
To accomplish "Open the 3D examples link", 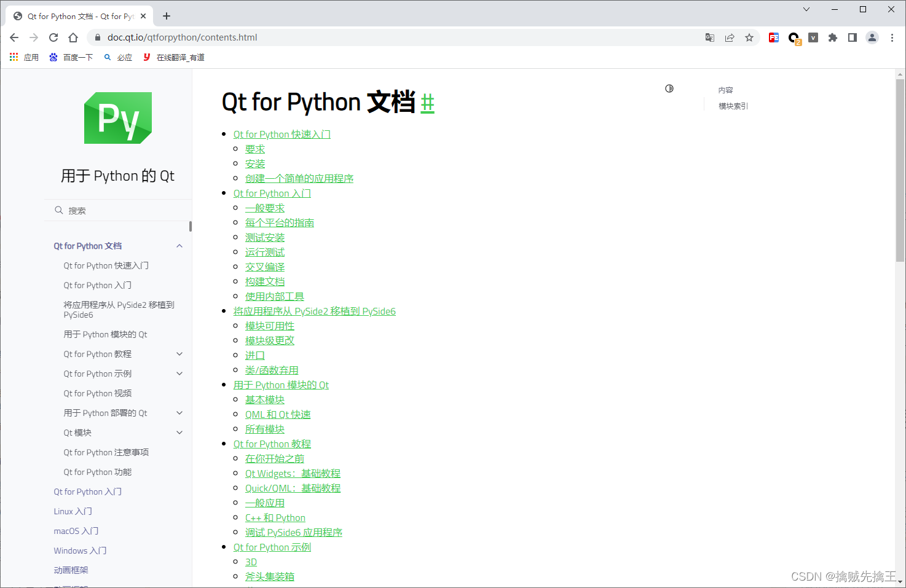I will (251, 562).
